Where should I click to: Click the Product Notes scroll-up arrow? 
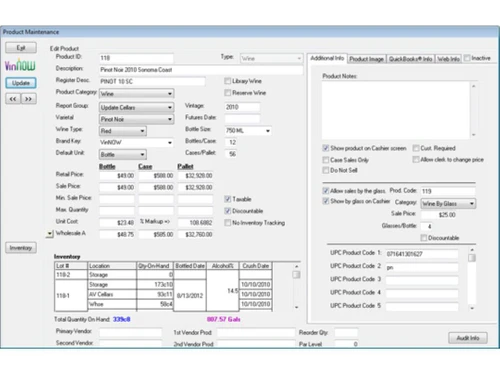[473, 86]
